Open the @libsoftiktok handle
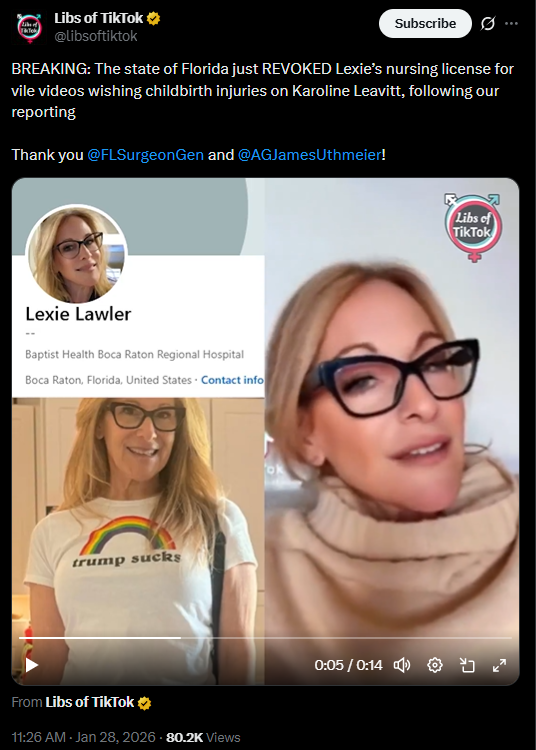 [x=96, y=36]
